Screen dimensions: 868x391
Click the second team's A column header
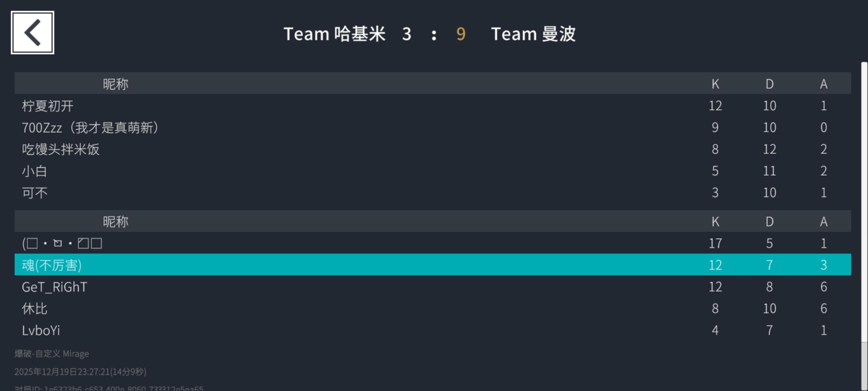point(824,222)
